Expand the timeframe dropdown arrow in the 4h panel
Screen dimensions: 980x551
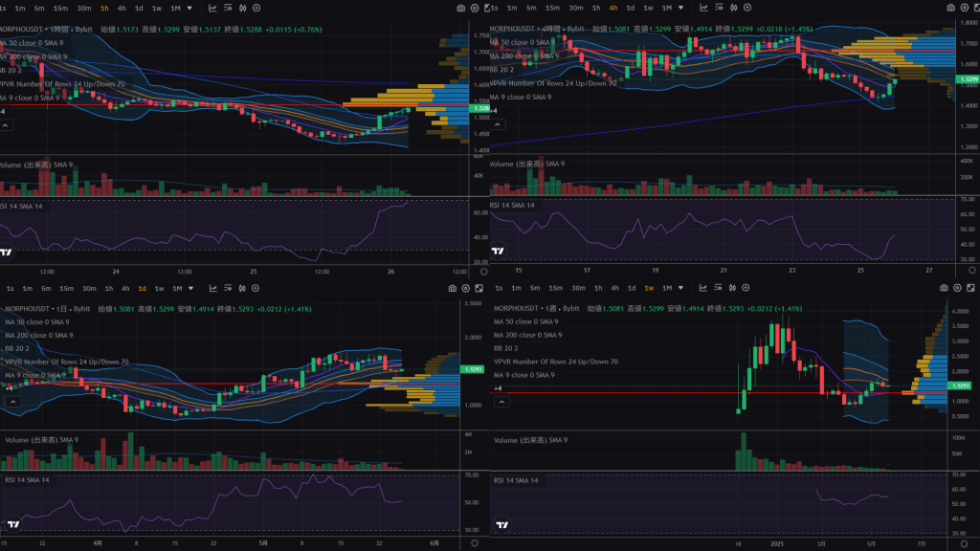click(681, 8)
